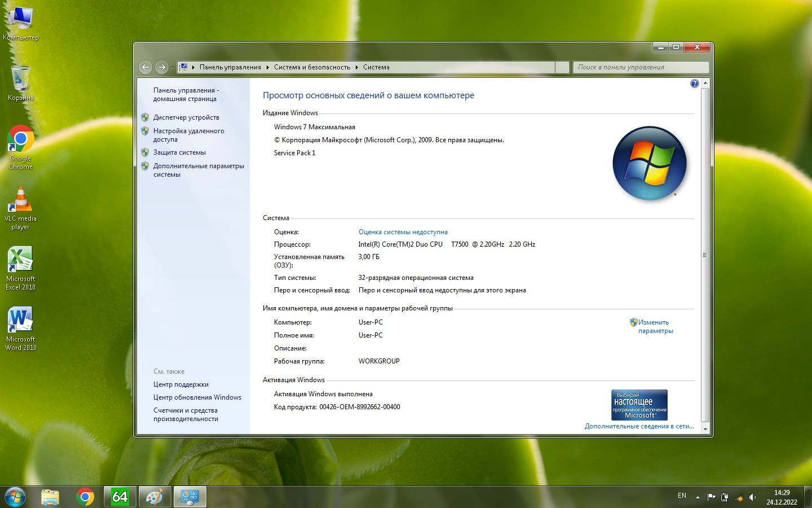Open Paint from the taskbar
This screenshot has width=812, height=508.
pyautogui.click(x=155, y=497)
